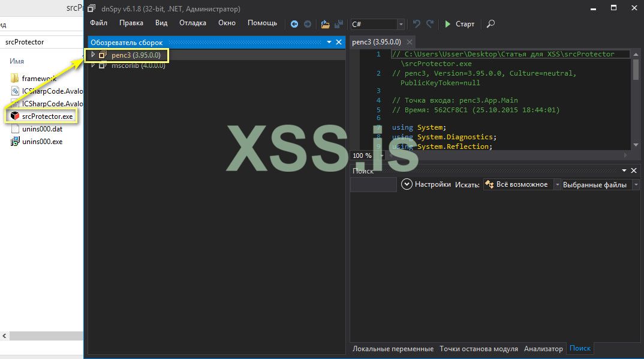
Task: Click the search text input field
Action: 373,185
